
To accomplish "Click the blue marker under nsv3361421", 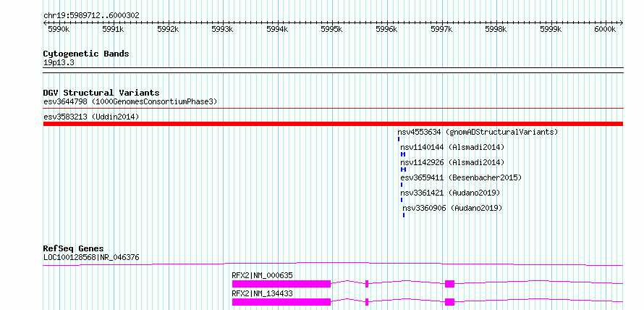I will tap(402, 200).
